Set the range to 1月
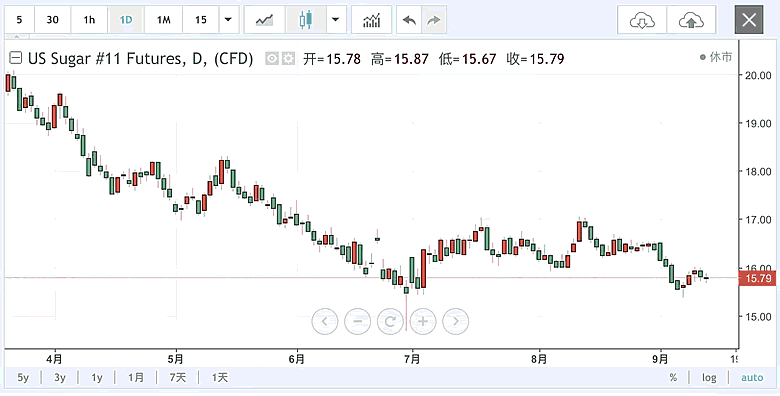 click(x=136, y=378)
